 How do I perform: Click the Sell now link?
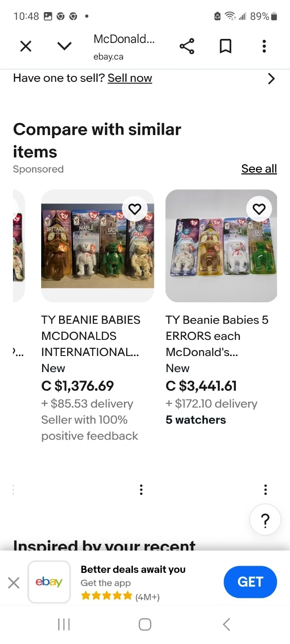point(130,78)
